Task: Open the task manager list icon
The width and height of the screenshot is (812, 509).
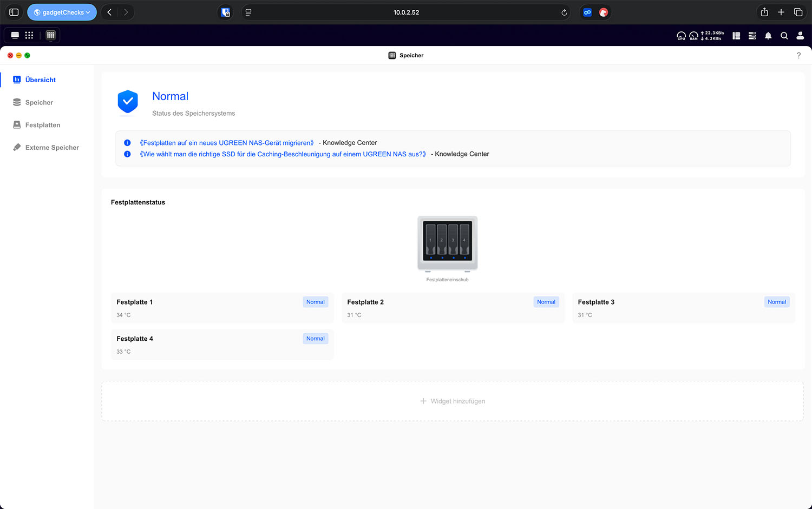Action: coord(752,36)
